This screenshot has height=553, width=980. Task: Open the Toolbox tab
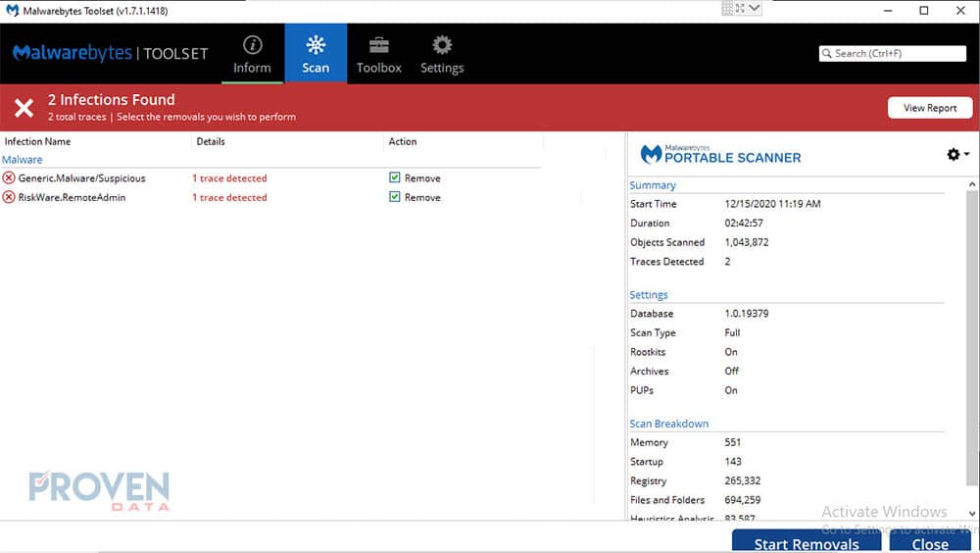click(378, 54)
